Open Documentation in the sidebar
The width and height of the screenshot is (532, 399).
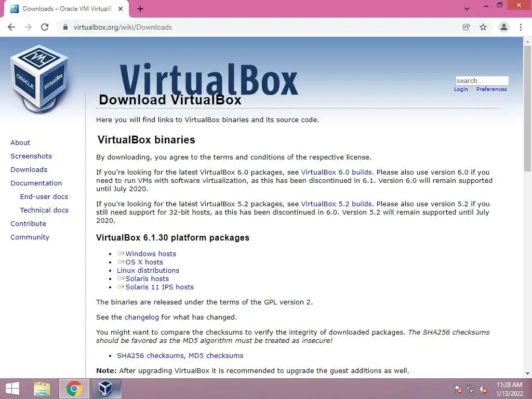coord(36,183)
